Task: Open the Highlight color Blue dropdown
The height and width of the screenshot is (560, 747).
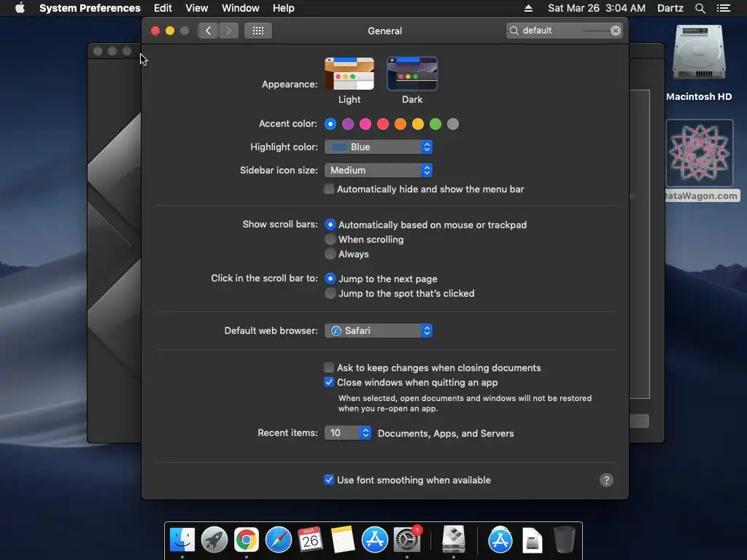Action: 379,147
